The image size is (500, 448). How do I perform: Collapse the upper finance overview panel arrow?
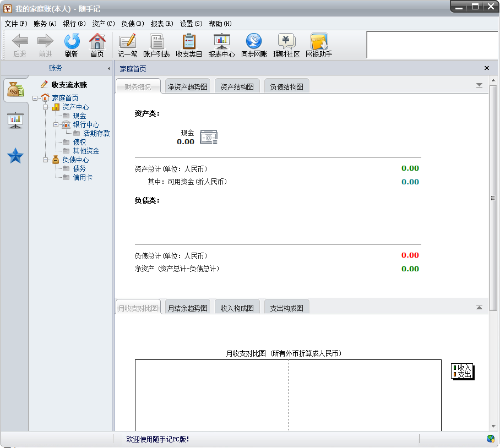479,85
